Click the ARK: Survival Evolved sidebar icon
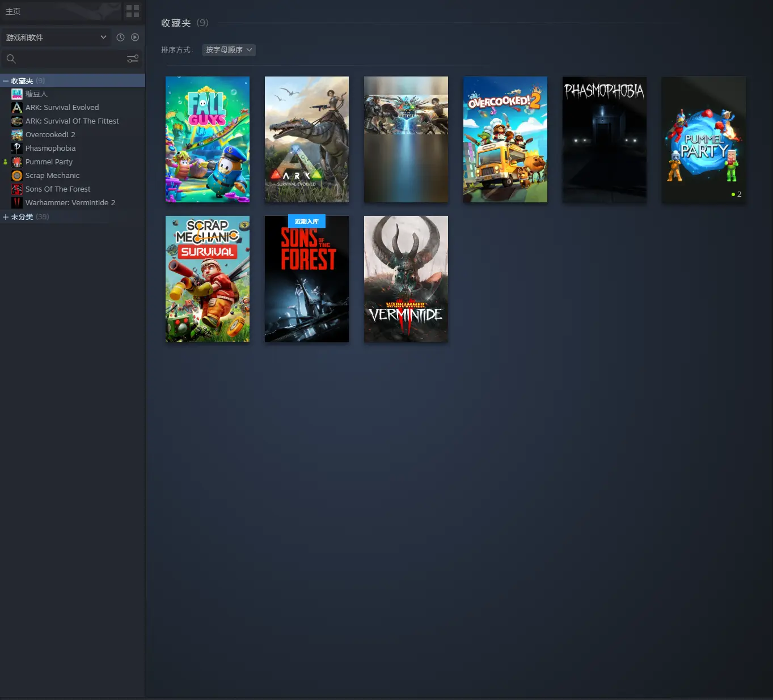This screenshot has width=773, height=700. point(17,107)
